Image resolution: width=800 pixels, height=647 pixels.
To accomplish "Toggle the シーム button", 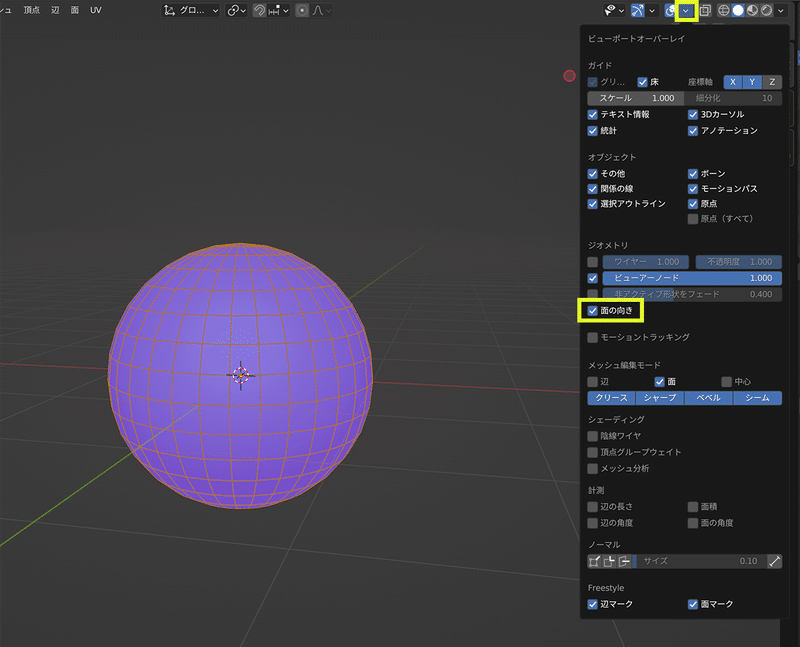I will [x=758, y=398].
